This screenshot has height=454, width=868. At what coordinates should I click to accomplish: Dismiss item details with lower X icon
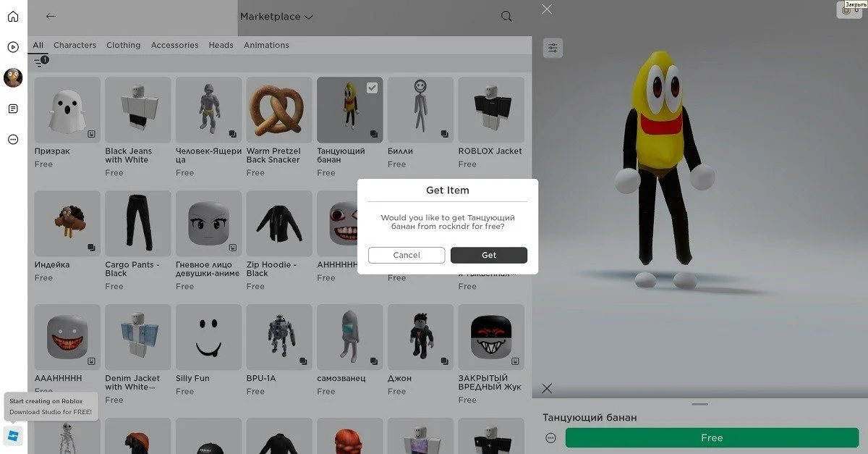pos(547,389)
